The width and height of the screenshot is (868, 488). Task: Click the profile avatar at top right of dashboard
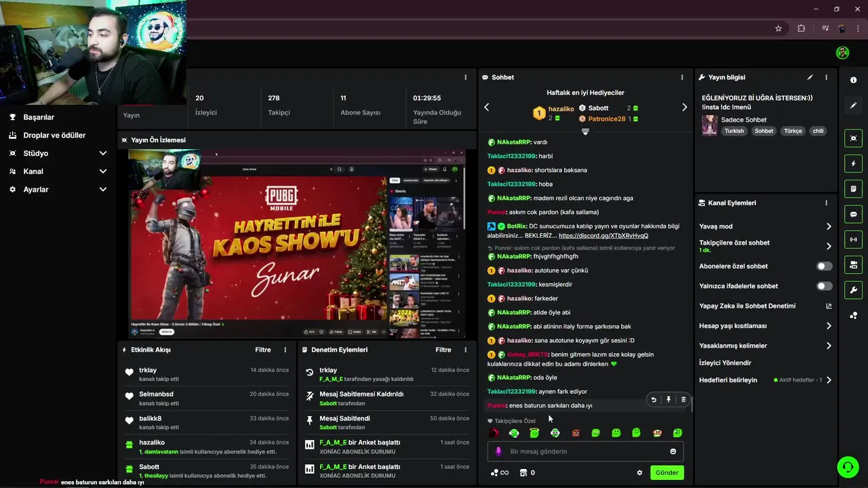pos(842,53)
